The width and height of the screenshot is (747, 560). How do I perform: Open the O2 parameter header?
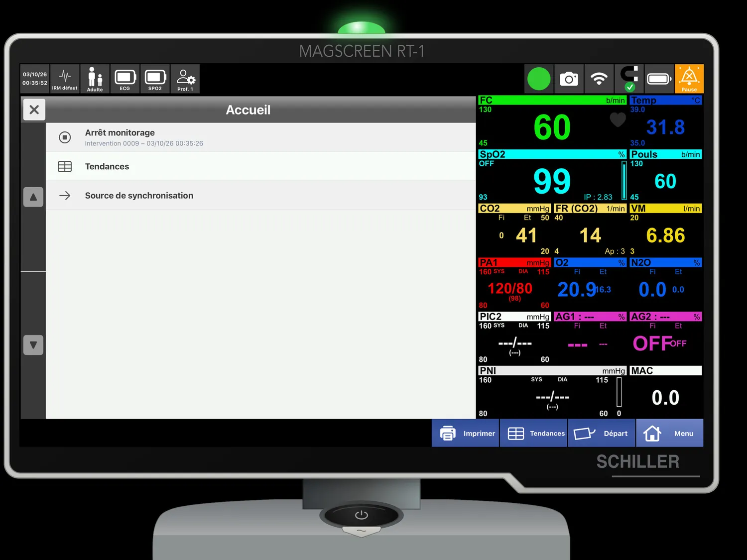pos(590,262)
